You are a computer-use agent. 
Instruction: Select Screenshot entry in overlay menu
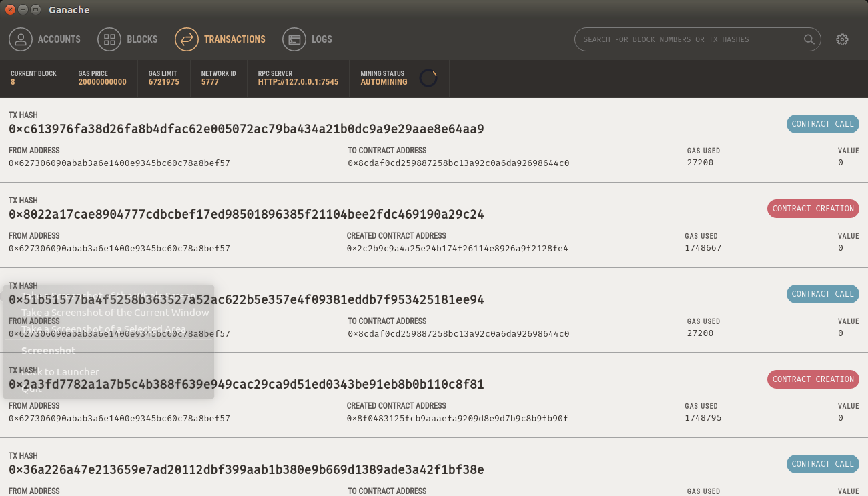pyautogui.click(x=49, y=351)
